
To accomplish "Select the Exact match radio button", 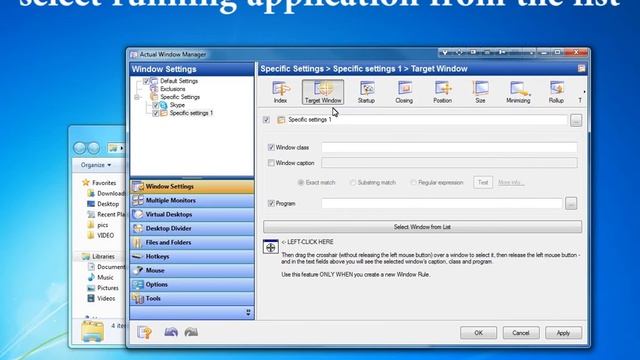I will 301,182.
